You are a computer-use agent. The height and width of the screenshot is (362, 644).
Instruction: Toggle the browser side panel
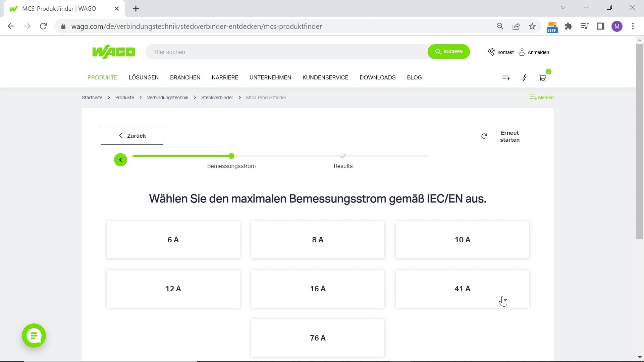point(601,26)
